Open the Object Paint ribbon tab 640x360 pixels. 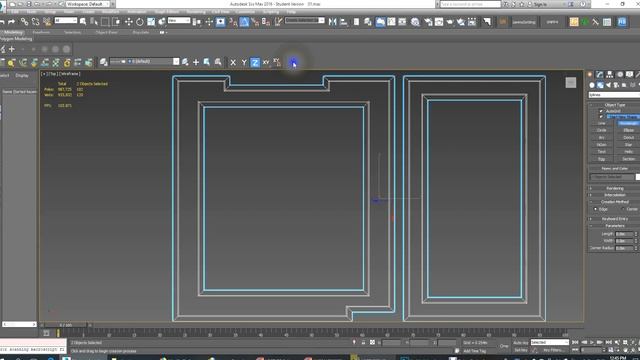(x=106, y=32)
